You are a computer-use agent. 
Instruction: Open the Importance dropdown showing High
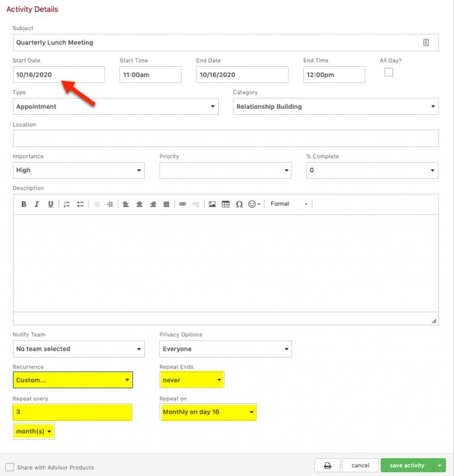pyautogui.click(x=78, y=170)
